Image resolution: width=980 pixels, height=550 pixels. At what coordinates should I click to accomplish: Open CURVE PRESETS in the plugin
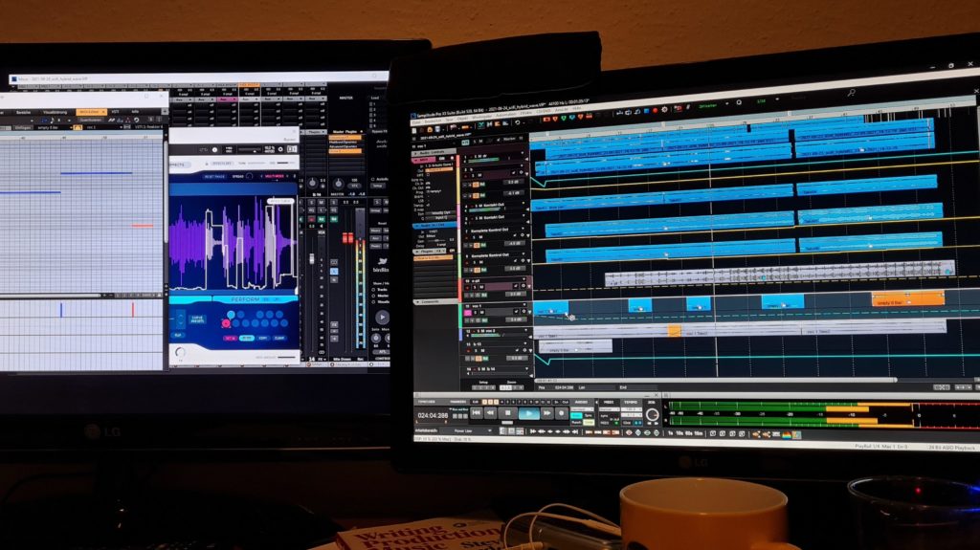197,319
